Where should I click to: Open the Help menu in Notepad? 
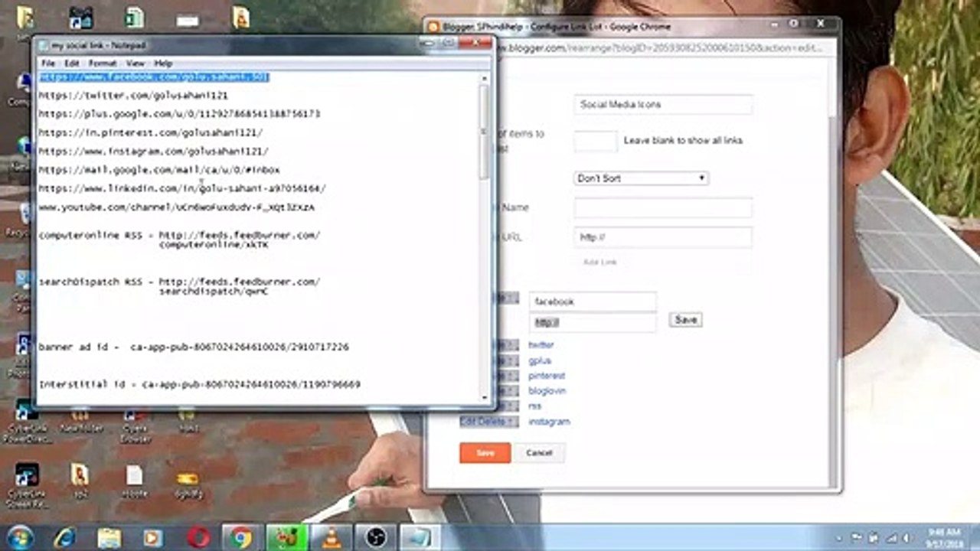pyautogui.click(x=163, y=64)
